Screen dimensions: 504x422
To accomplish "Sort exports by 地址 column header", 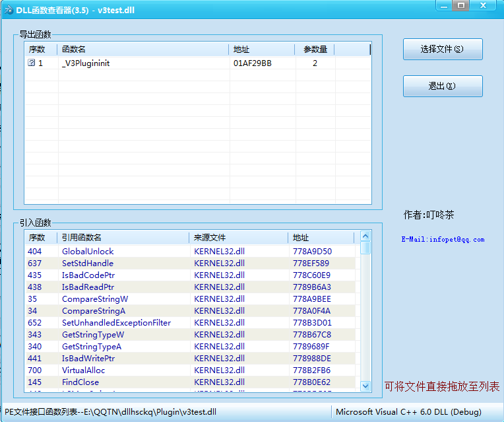I will coord(262,50).
